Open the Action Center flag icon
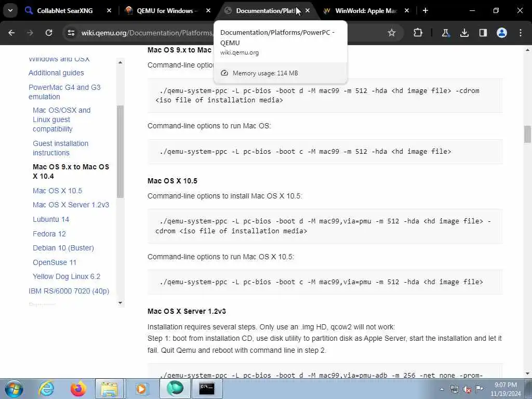The image size is (532, 399). pos(480,389)
